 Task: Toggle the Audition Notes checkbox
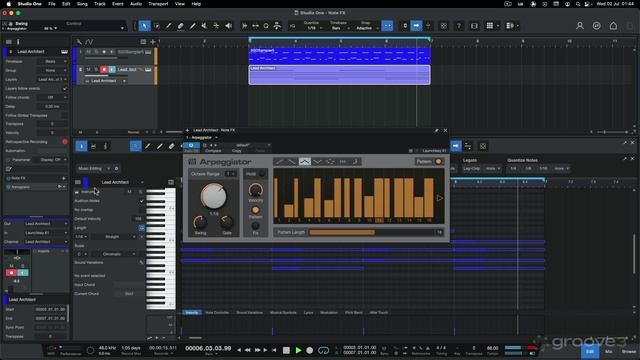[x=141, y=201]
